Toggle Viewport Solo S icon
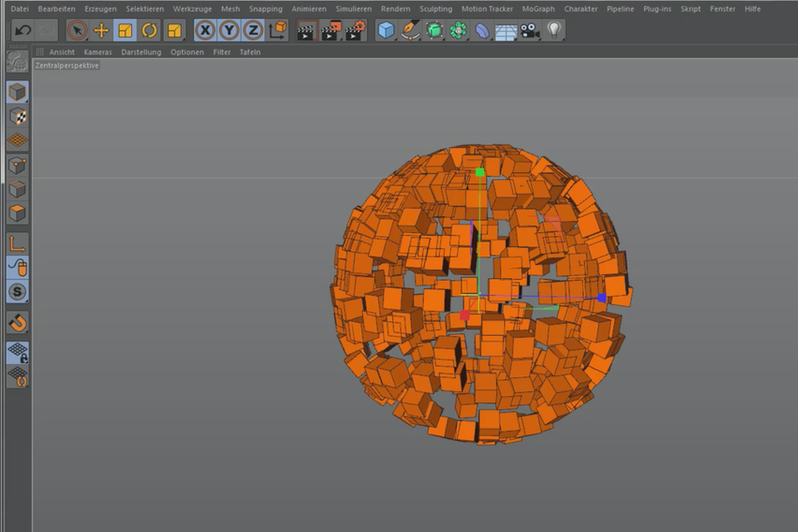 point(17,292)
